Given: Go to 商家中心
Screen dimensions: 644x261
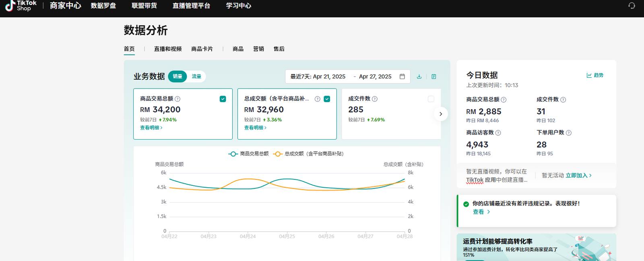Looking at the screenshot, I should coord(66,6).
